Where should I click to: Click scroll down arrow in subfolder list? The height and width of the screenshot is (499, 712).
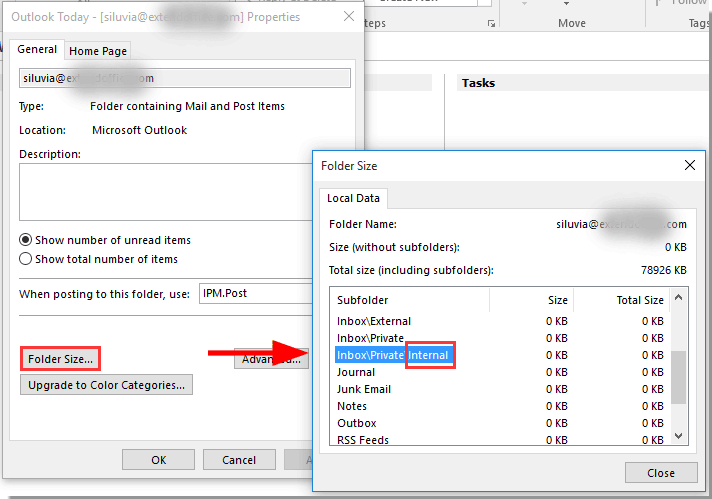pyautogui.click(x=679, y=435)
